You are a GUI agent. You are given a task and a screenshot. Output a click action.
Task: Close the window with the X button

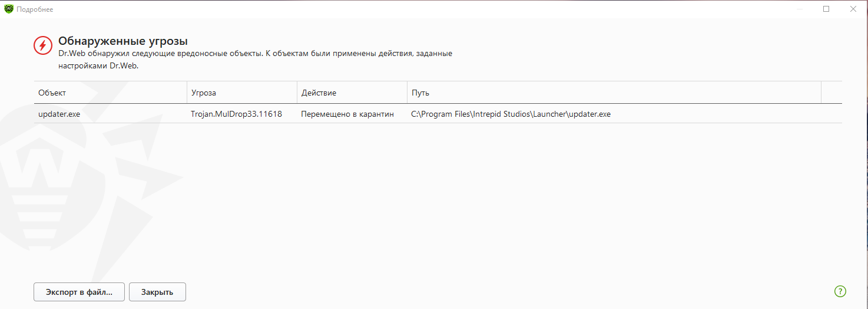click(x=853, y=9)
